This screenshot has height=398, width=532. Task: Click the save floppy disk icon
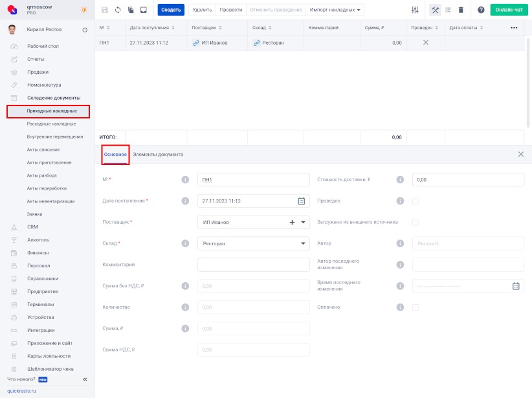(104, 10)
